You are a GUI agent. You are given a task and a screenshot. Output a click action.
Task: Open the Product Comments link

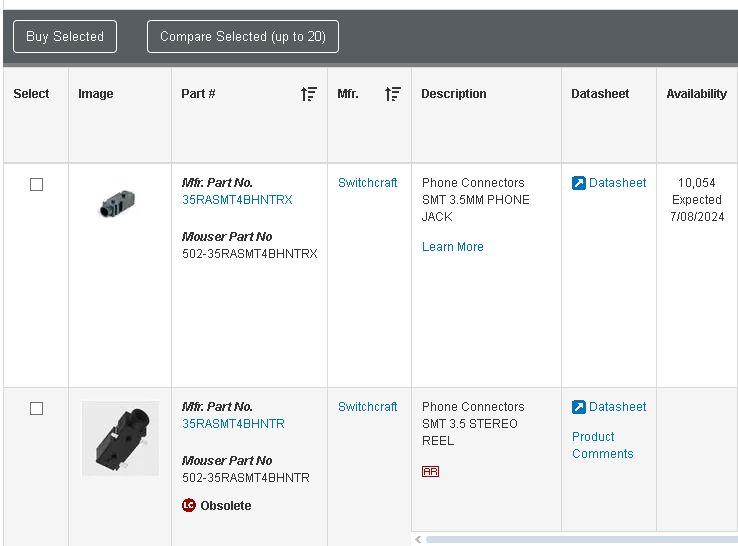click(x=602, y=445)
